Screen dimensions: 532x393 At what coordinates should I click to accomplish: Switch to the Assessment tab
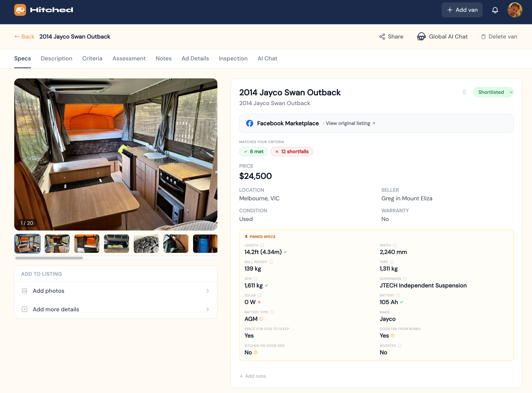(x=129, y=58)
